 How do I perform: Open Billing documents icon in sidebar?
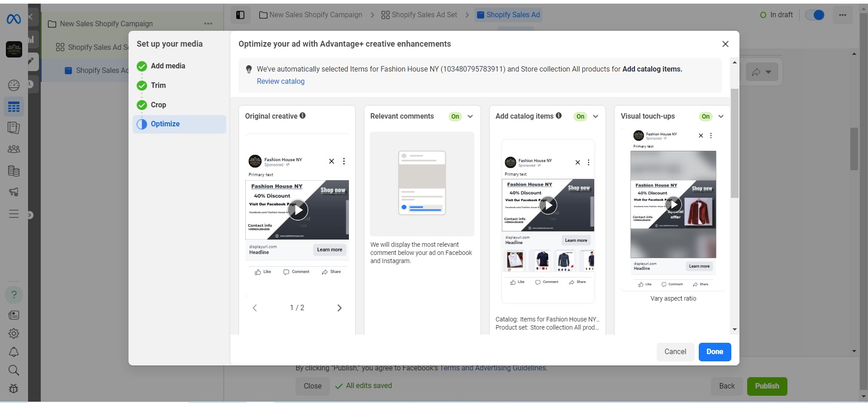[x=14, y=171]
